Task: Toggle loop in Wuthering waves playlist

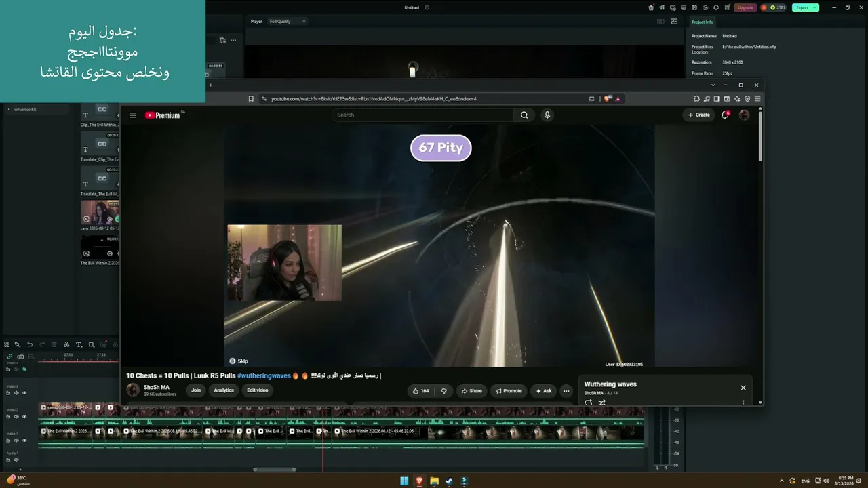Action: point(588,403)
